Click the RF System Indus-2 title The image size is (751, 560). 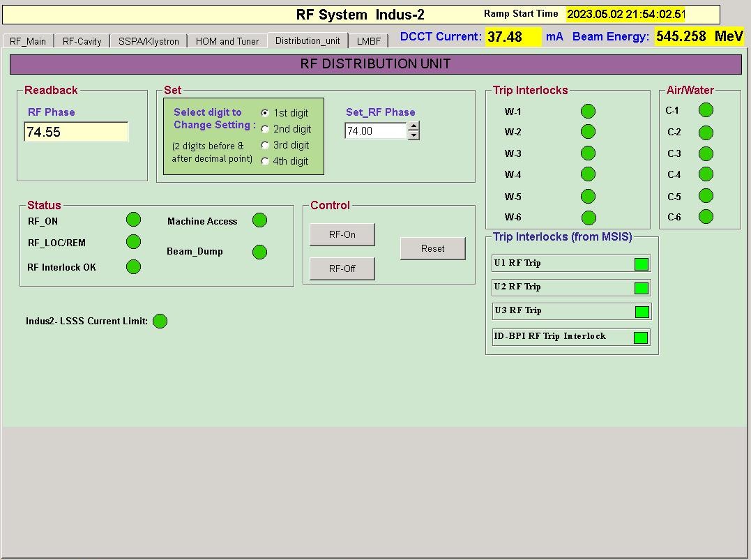pyautogui.click(x=361, y=15)
